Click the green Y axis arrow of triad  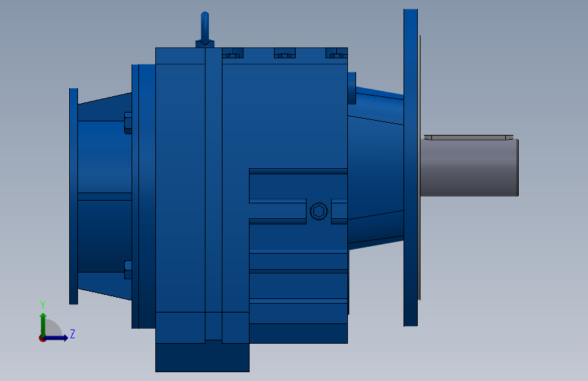(43, 324)
